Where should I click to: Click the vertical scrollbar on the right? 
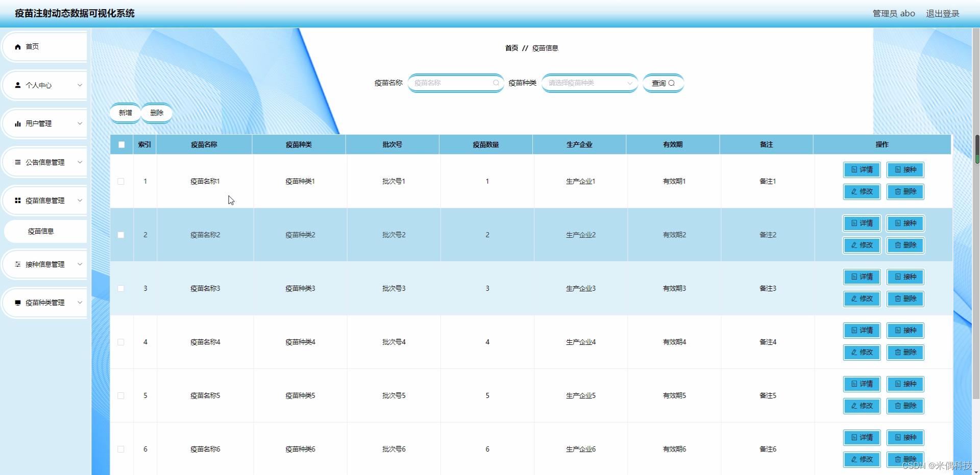(976, 148)
